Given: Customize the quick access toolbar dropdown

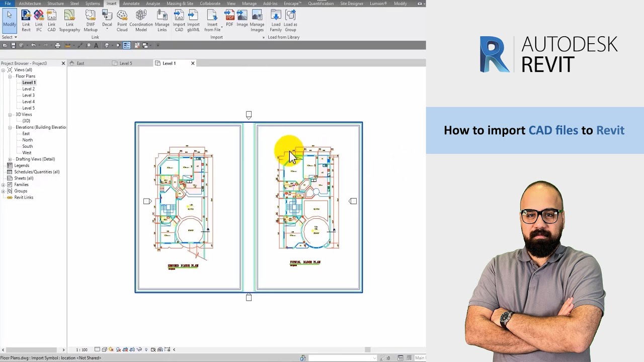Looking at the screenshot, I should tap(157, 45).
